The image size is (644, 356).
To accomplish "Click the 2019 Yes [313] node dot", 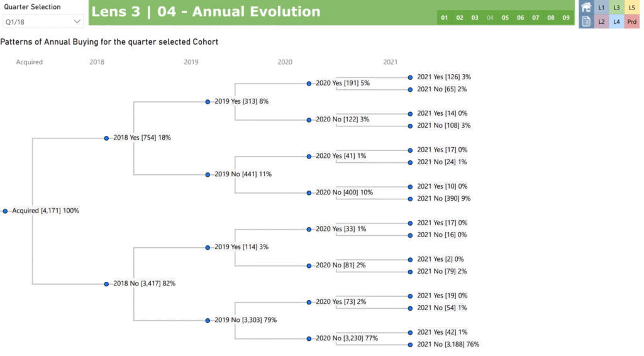I will 208,101.
